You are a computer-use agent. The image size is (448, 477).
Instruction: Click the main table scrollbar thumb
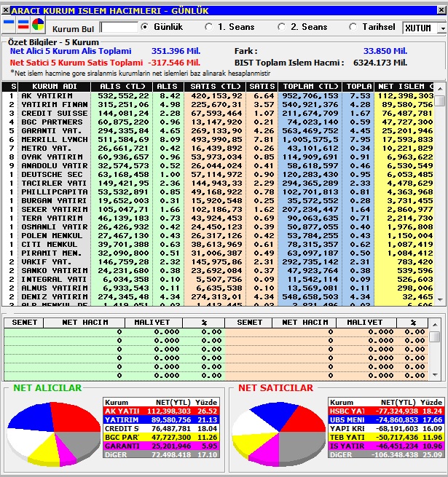[440, 100]
